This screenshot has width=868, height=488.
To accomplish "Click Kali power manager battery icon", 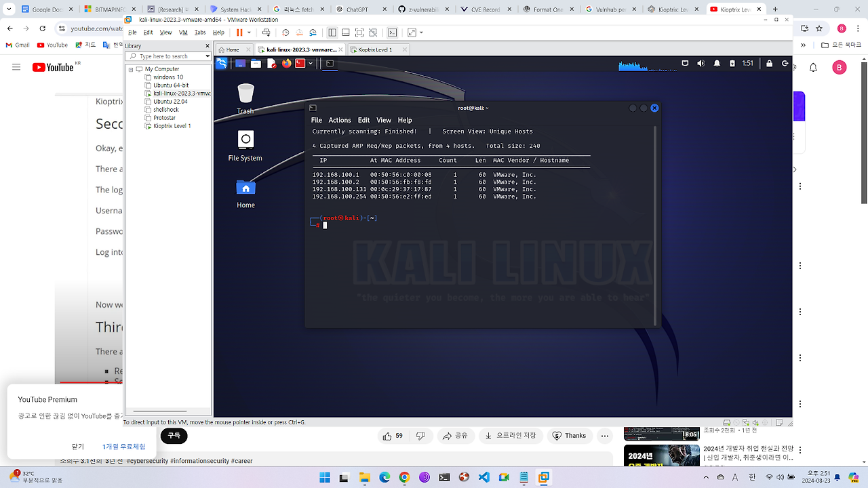I will [x=732, y=63].
